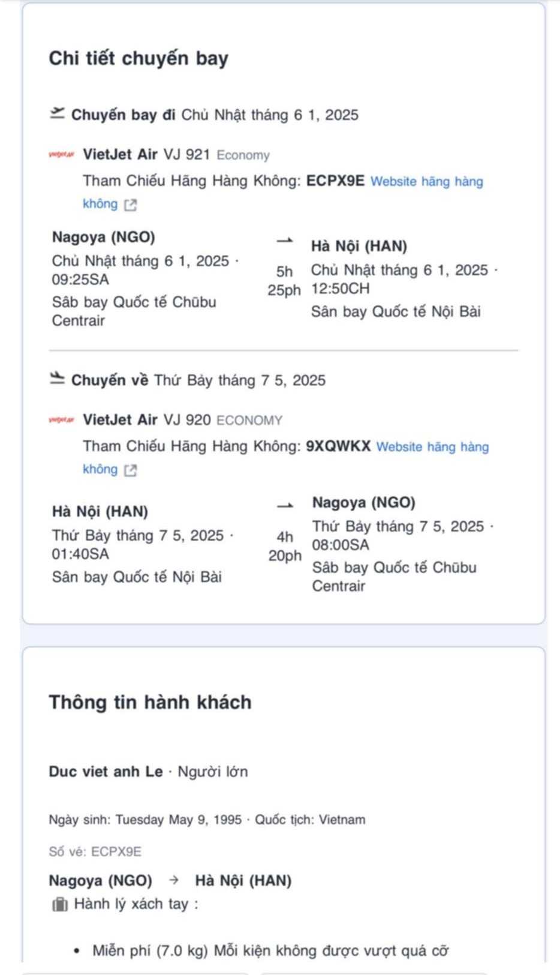Click the flight number VJ 920

[186, 420]
